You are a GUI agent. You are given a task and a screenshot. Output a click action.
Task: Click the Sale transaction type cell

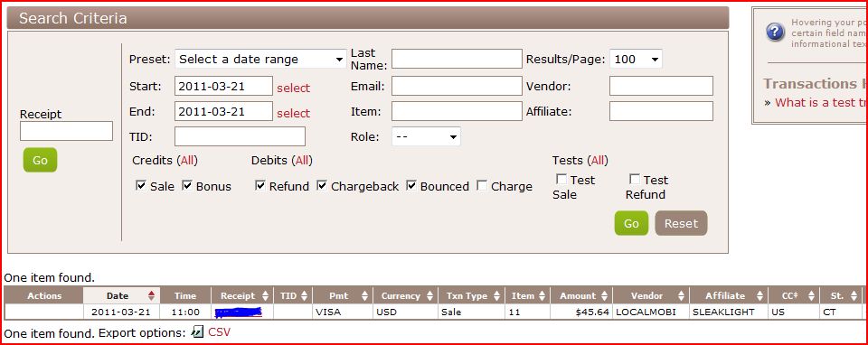point(472,312)
